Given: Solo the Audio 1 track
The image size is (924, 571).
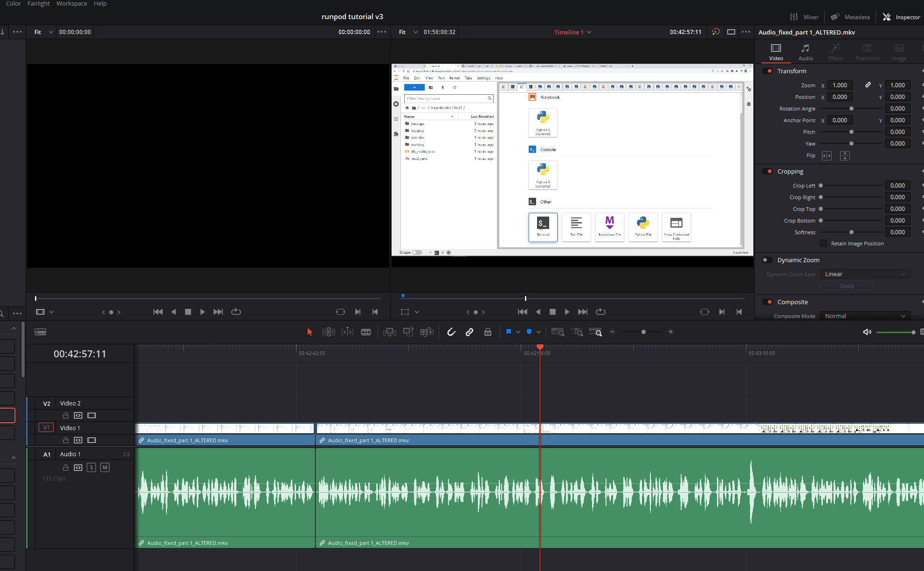Looking at the screenshot, I should pos(91,467).
